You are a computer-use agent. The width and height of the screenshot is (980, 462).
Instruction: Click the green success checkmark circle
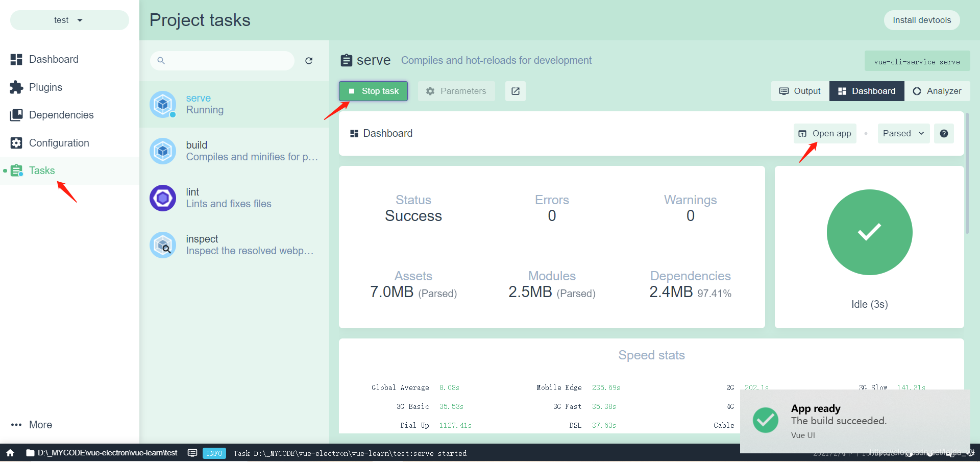pyautogui.click(x=869, y=232)
